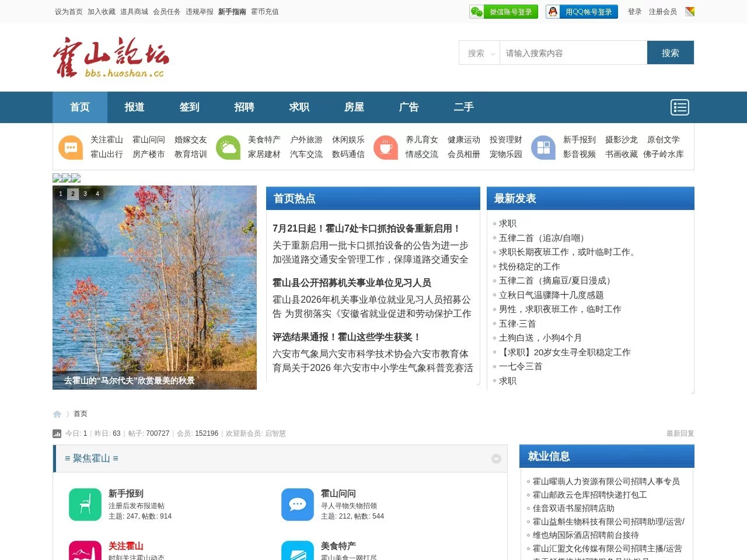This screenshot has height=560, width=747.
Task: Open post 立秋日气温骤降十几度感题
Action: click(551, 295)
